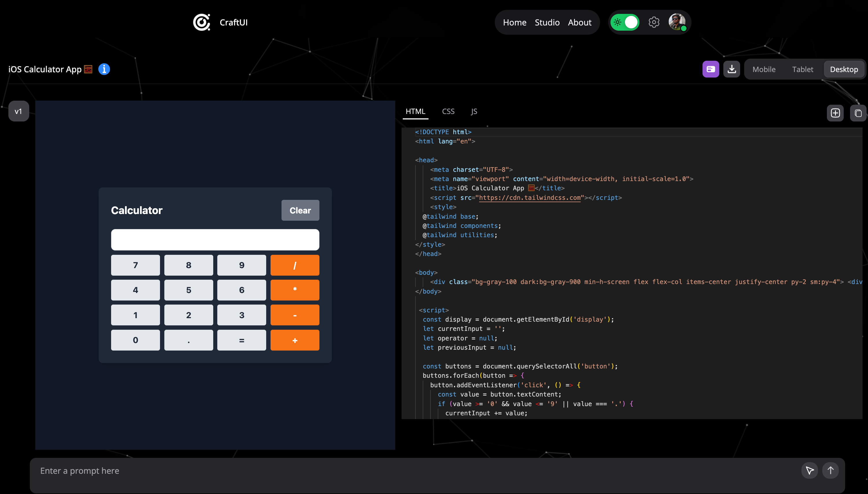
Task: Switch preview to Tablet view
Action: tap(803, 69)
